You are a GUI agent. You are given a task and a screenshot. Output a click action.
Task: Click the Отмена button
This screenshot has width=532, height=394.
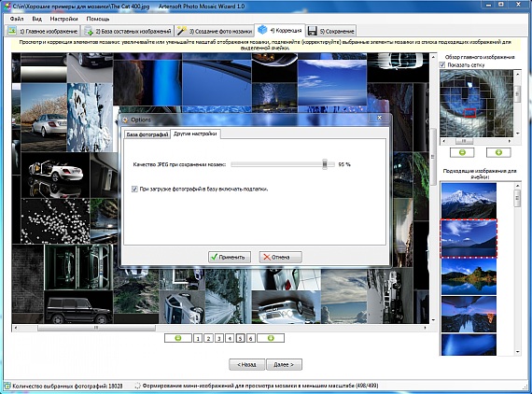tap(280, 257)
